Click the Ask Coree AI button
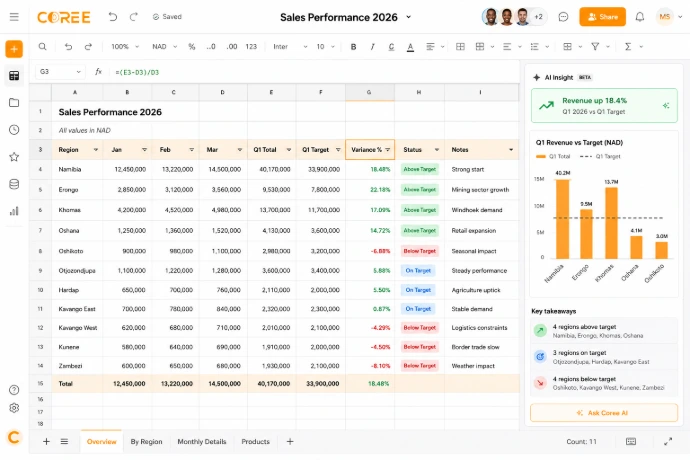 point(604,413)
